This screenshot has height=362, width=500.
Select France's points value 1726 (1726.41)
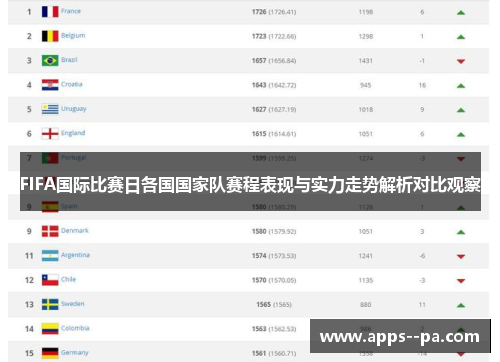pos(274,12)
